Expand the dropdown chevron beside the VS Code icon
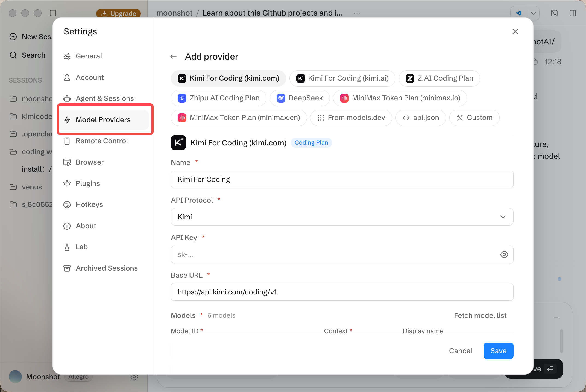 (x=533, y=13)
